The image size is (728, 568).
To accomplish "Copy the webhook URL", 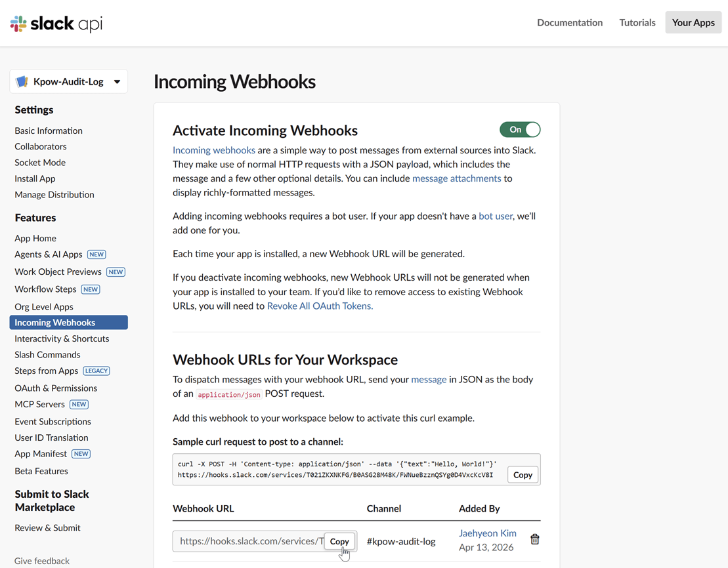I will 339,542.
